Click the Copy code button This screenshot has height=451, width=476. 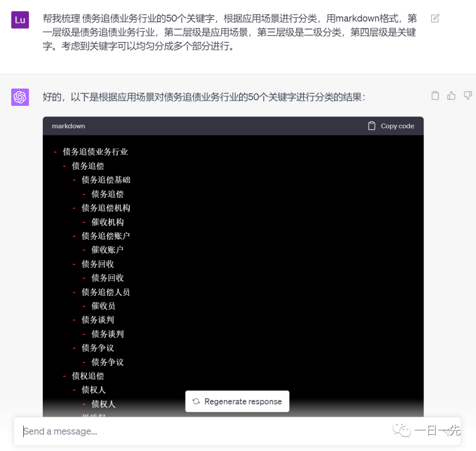391,126
